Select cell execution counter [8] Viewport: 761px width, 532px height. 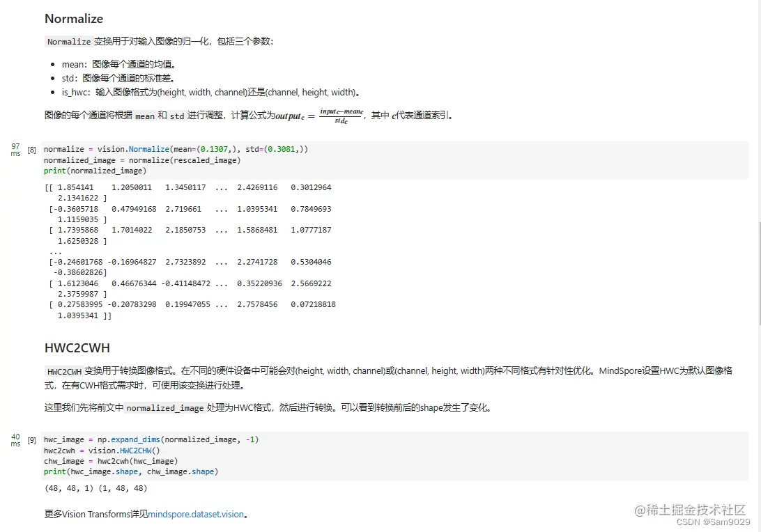(31, 150)
